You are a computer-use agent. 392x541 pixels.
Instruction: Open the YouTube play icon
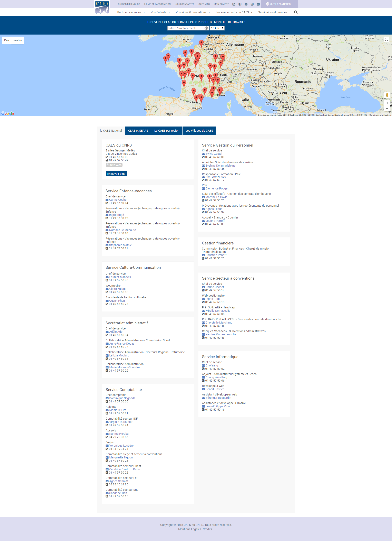pos(246,4)
